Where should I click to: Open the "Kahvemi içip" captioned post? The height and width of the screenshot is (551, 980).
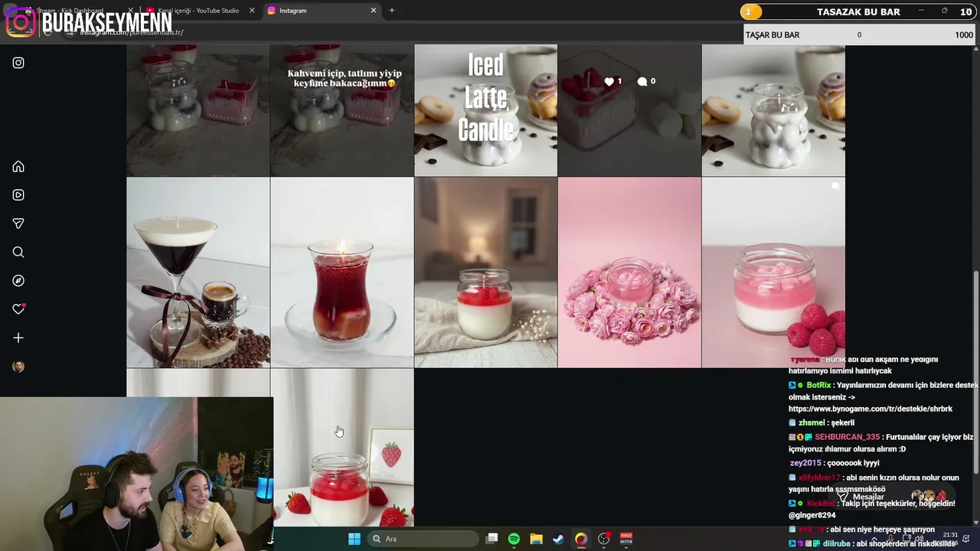coord(341,110)
